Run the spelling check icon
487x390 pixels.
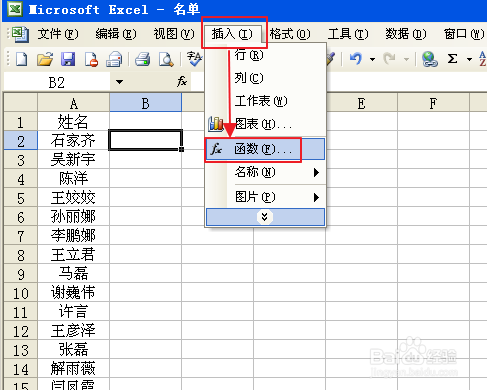pyautogui.click(x=194, y=59)
